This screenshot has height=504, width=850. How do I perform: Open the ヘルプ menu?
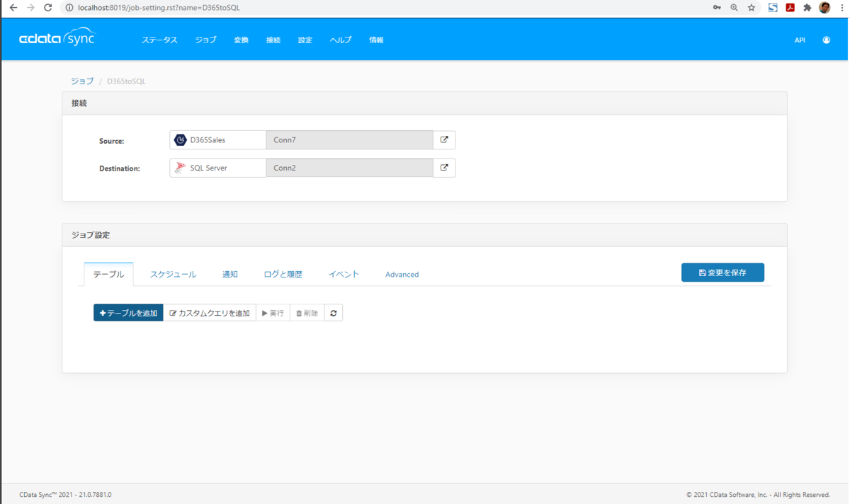coord(341,40)
